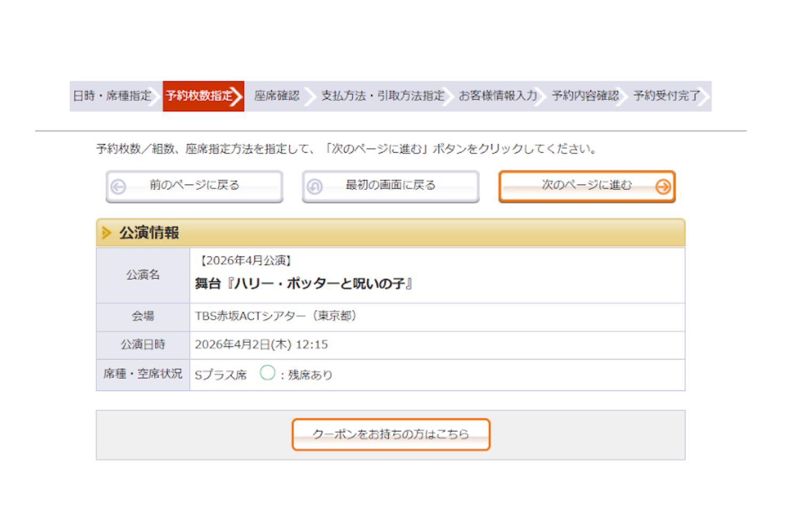Click the show title 舞台『ハリー・ポッターと呪いの子』

303,284
